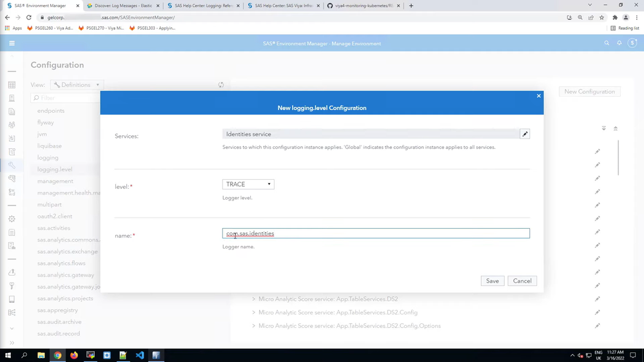Select sas.audit.record in definitions list
Viewport: 644px width, 362px height.
(x=58, y=334)
